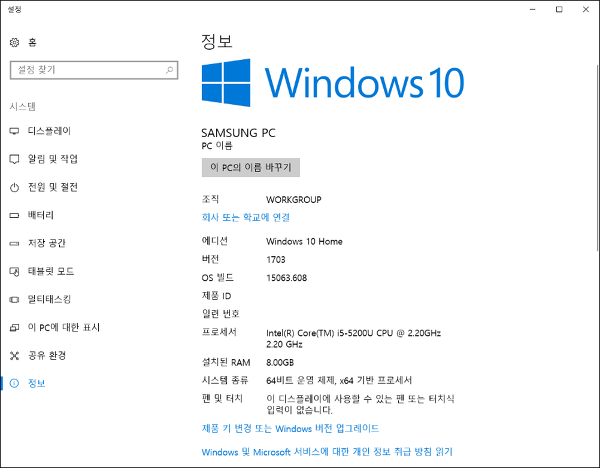This screenshot has width=600, height=468.
Task: Click the 일련 번호 label
Action: 220,314
